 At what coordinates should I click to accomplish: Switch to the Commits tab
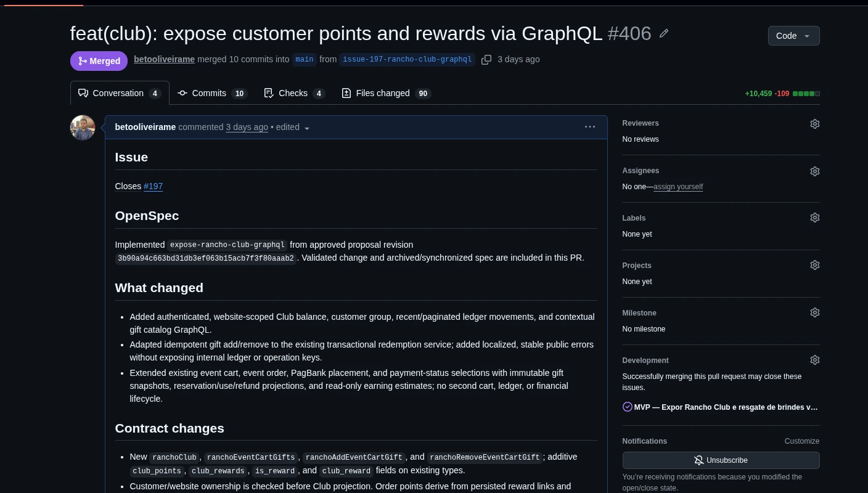click(x=212, y=93)
